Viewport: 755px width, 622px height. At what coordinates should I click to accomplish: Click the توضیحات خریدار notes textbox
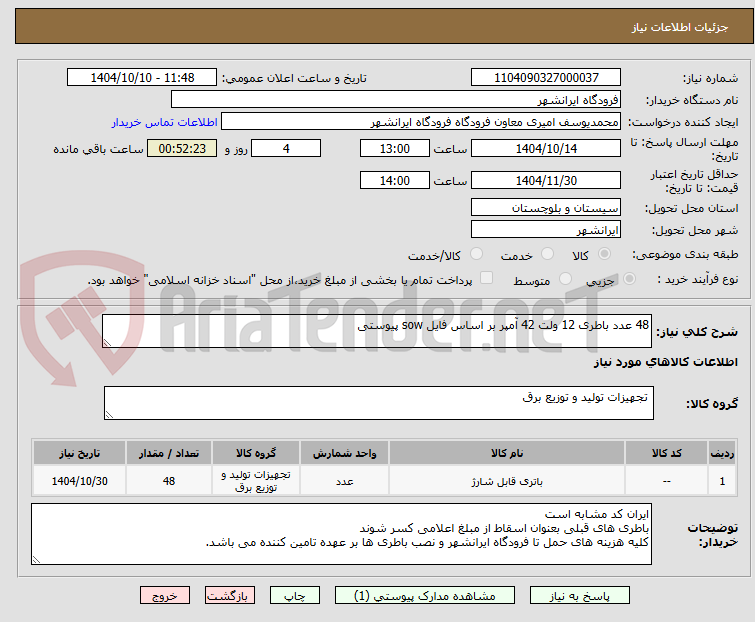(341, 534)
